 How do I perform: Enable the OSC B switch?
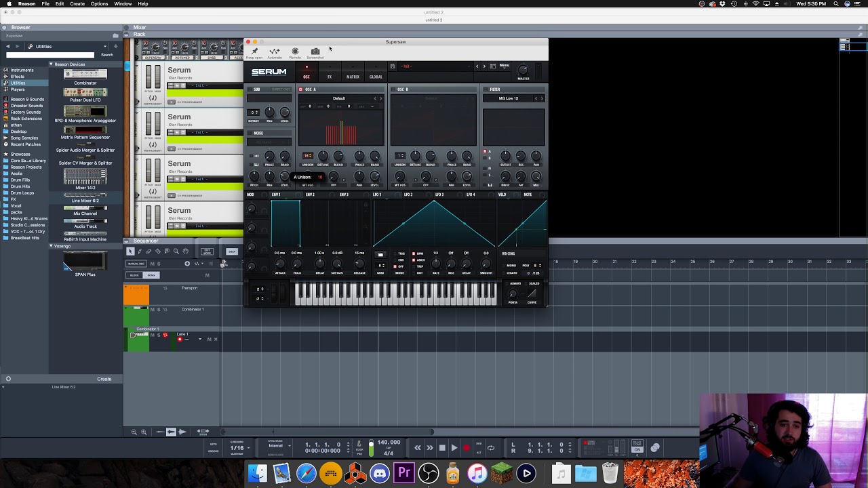[393, 89]
